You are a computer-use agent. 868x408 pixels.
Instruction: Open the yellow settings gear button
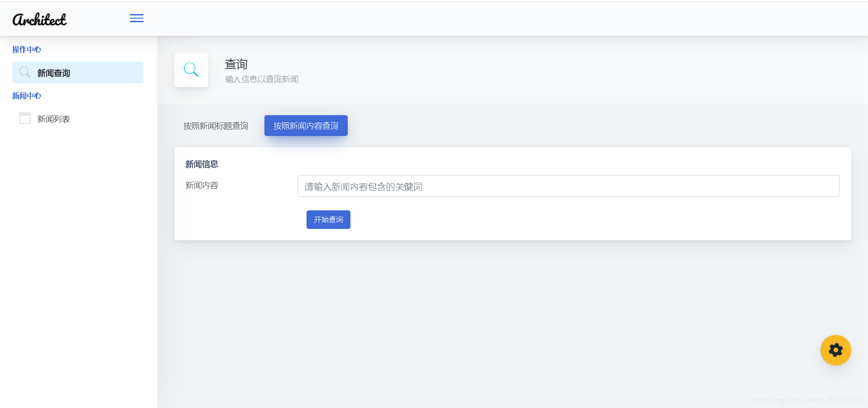coord(835,350)
